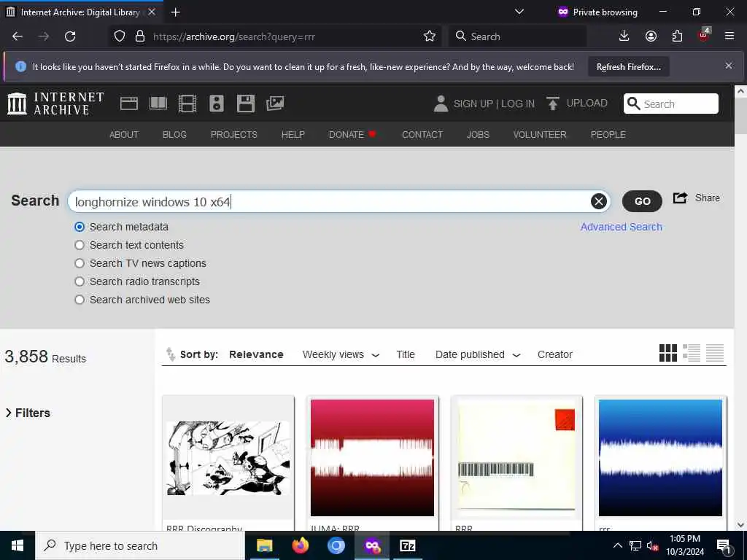This screenshot has height=560, width=747.
Task: Open the PEOPLE menu item
Action: tap(608, 135)
